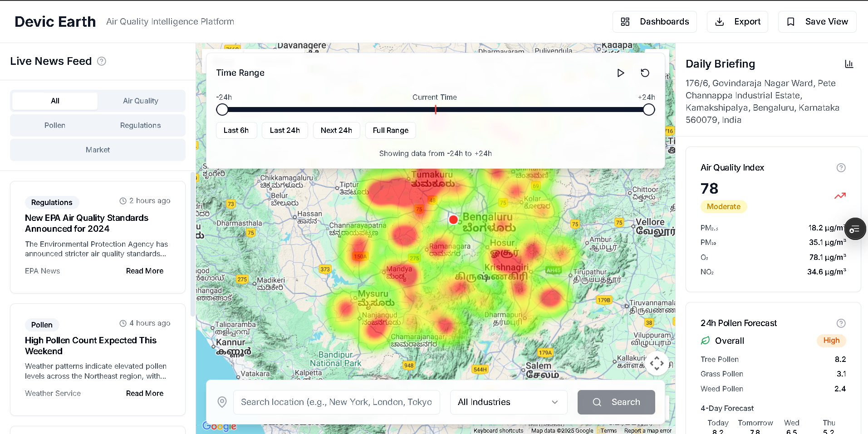Click the Google logo on the map
This screenshot has width=868, height=434.
(x=220, y=426)
